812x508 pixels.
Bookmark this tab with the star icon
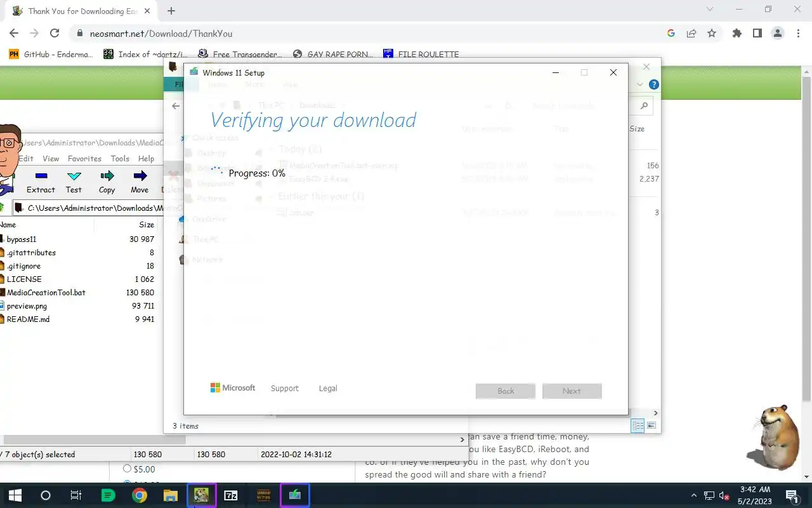click(712, 34)
